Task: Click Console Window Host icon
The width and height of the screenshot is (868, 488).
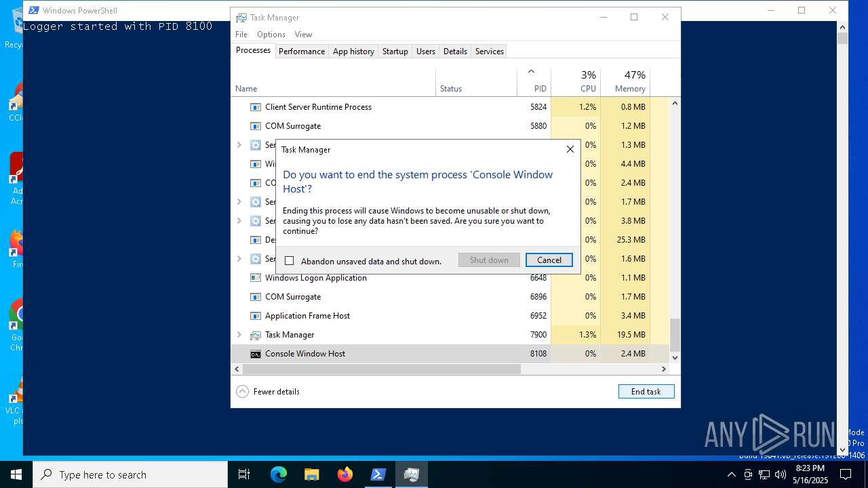Action: (x=256, y=354)
